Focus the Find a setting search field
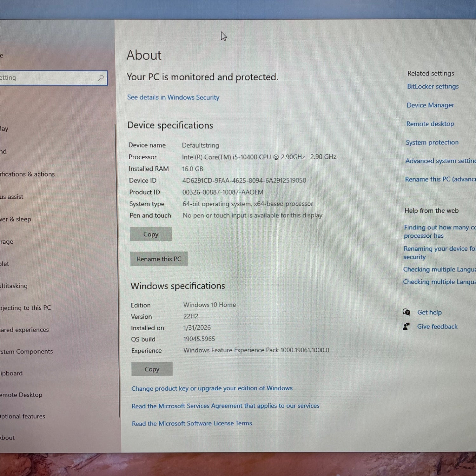 [53, 78]
